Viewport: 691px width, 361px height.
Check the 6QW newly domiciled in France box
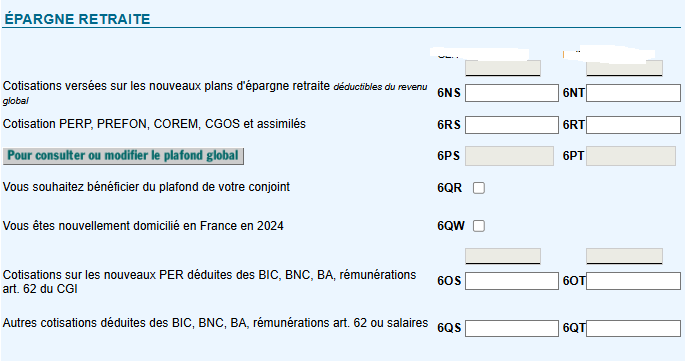point(479,226)
